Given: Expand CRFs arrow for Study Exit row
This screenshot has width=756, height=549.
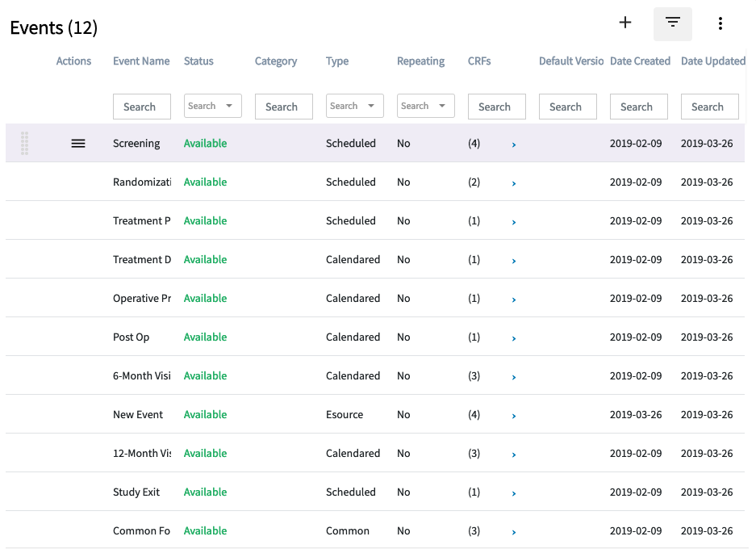Looking at the screenshot, I should click(514, 493).
